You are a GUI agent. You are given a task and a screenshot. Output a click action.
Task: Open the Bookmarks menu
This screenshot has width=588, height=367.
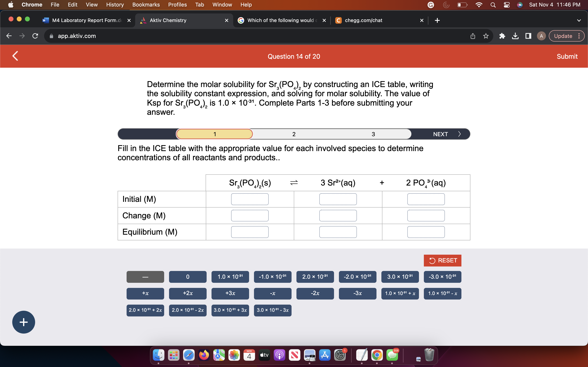tap(146, 5)
